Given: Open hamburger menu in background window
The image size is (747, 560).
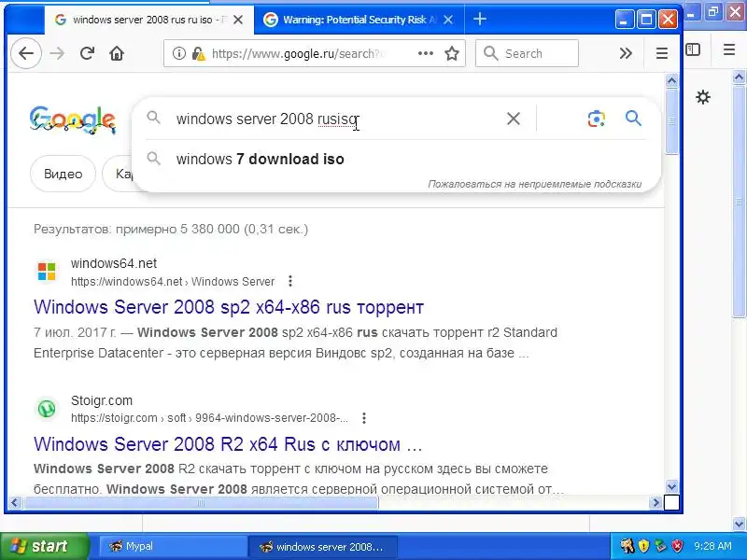Looking at the screenshot, I should 729,49.
